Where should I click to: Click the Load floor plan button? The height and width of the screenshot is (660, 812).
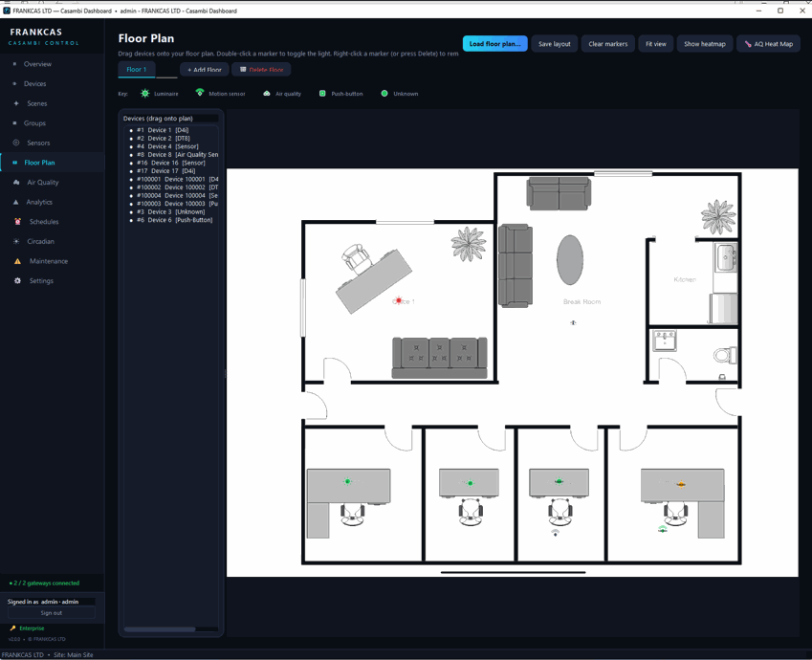pos(495,44)
